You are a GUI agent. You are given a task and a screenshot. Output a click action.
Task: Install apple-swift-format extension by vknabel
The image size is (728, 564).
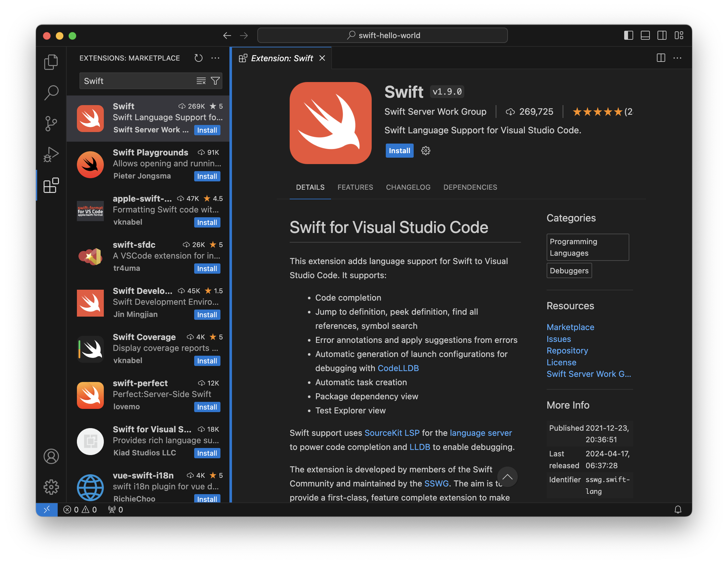tap(207, 222)
